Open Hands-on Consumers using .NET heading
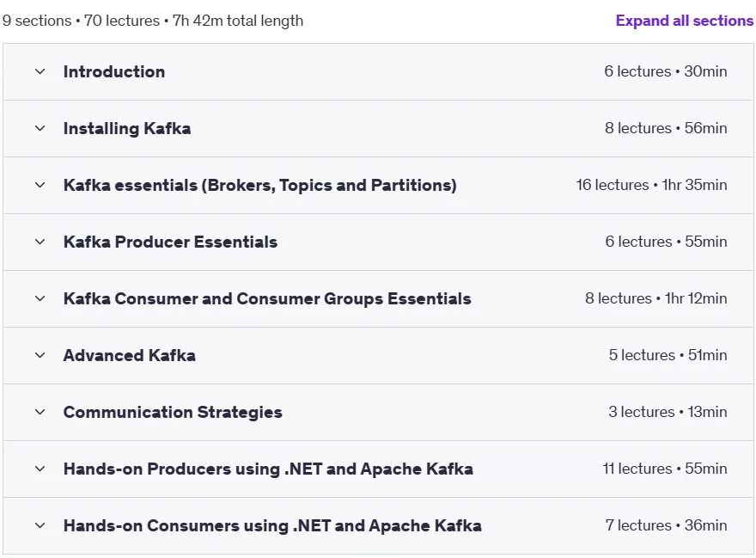 click(x=272, y=525)
